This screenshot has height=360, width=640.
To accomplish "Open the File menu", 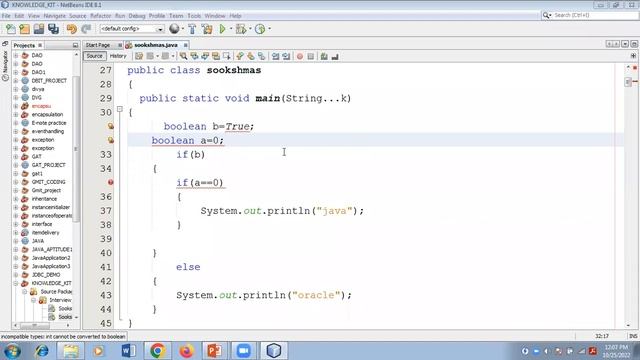I will pyautogui.click(x=6, y=16).
